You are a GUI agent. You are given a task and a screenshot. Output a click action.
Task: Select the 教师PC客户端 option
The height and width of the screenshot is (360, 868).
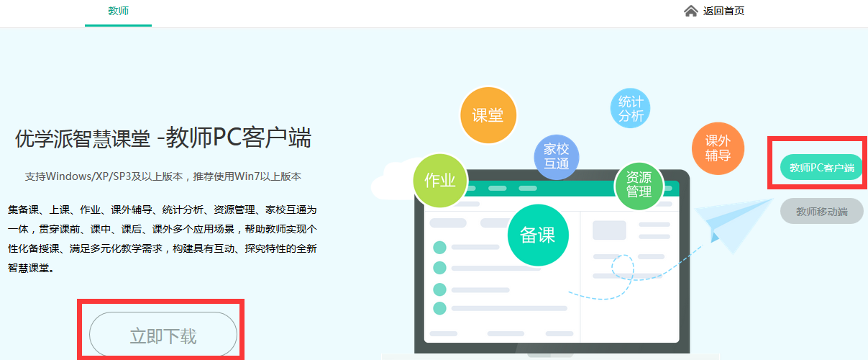coord(821,168)
